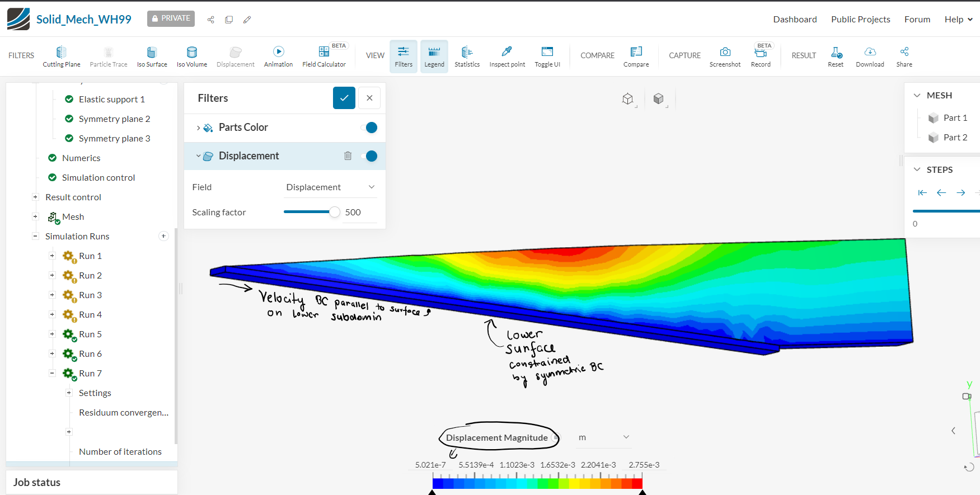Screen dimensions: 980x495
Task: Open Simulation control in the tree
Action: [x=99, y=177]
